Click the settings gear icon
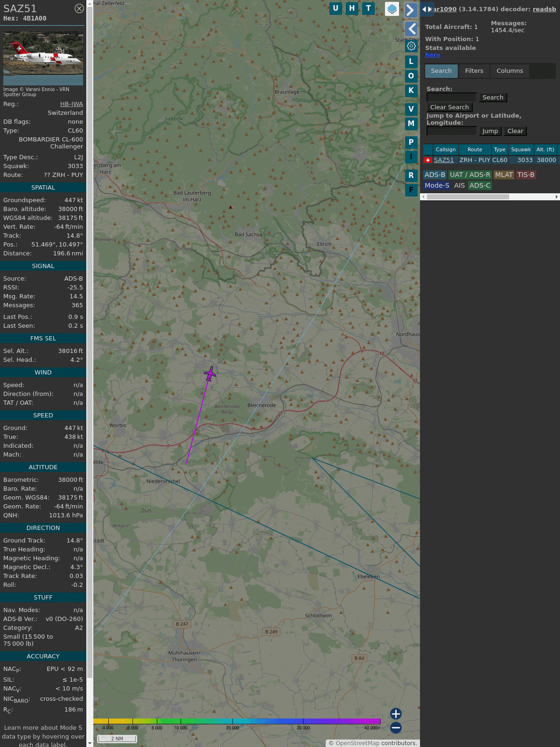Image resolution: width=560 pixels, height=747 pixels. pyautogui.click(x=411, y=46)
